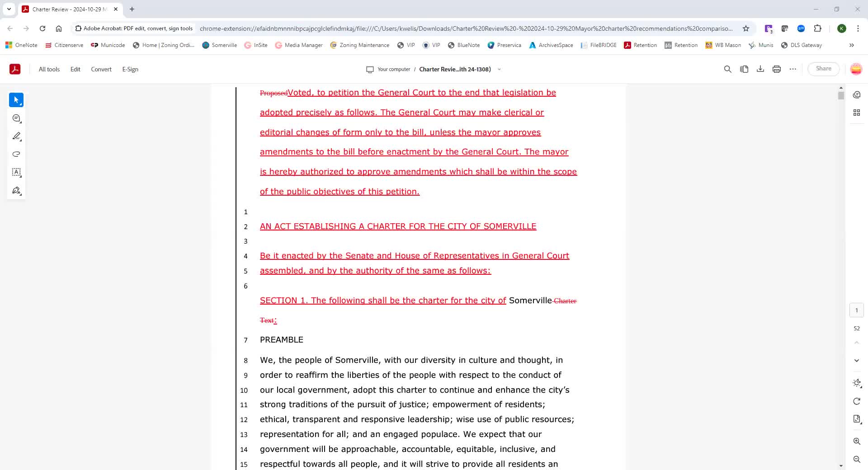Print the Charter Review document
This screenshot has height=470, width=868.
point(777,69)
